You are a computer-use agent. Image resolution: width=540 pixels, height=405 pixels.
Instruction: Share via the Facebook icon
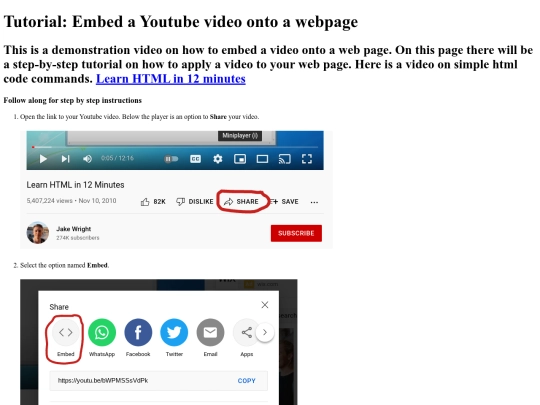pos(138,332)
